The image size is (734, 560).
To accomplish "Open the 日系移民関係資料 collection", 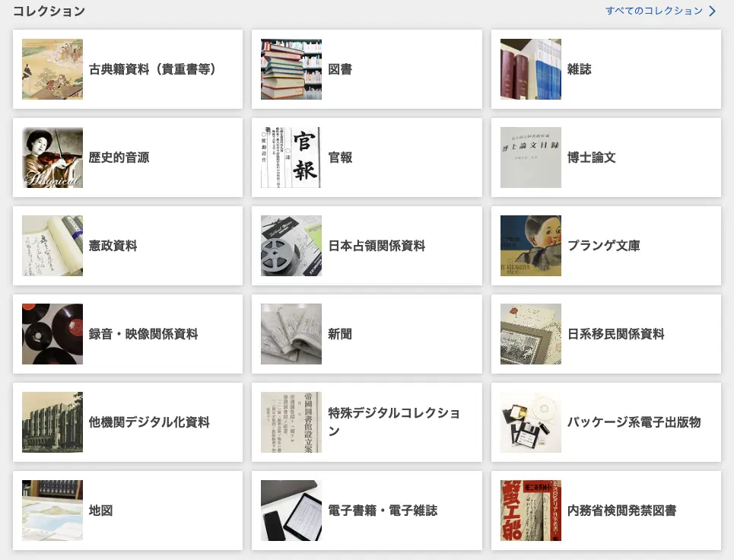I will pos(615,334).
